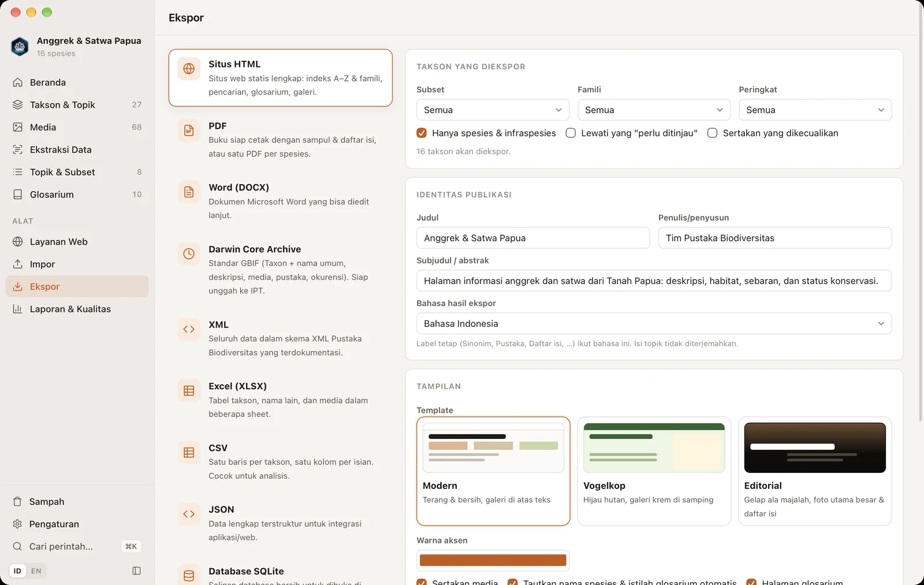Select the Editorial template card

tap(815, 471)
